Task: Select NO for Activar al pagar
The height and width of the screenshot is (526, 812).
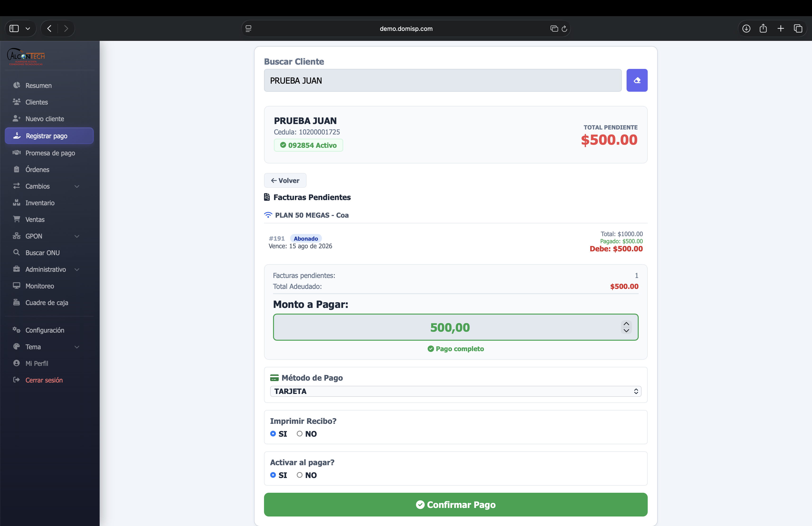Action: pyautogui.click(x=300, y=475)
